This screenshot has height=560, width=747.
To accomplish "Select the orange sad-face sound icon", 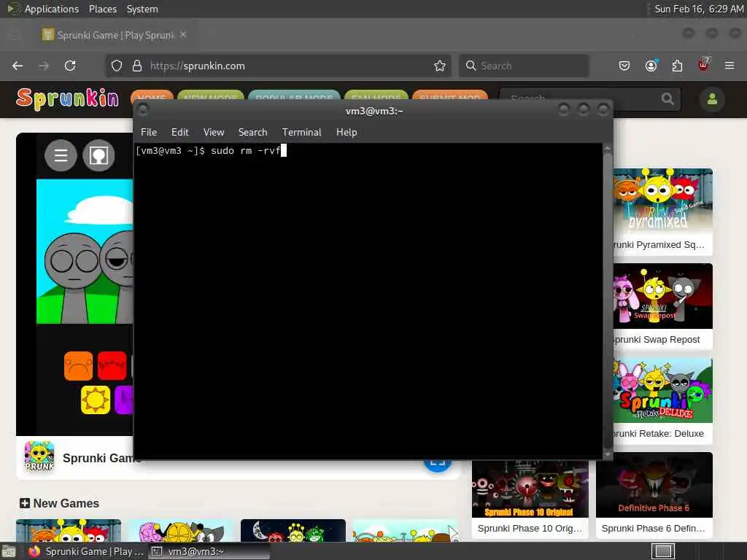I will [x=78, y=366].
